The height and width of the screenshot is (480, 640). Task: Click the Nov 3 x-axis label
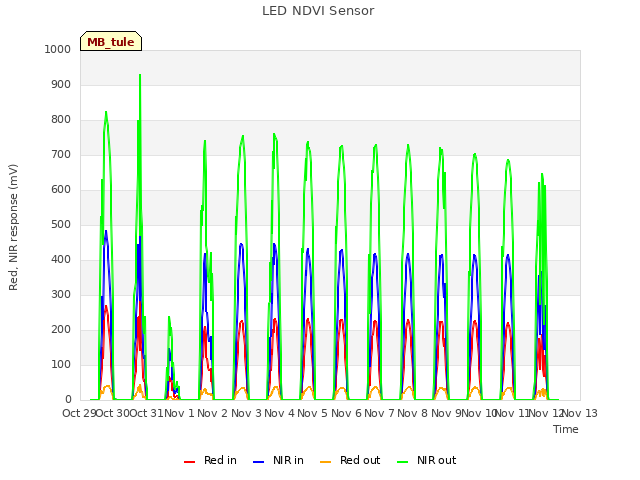(x=246, y=413)
